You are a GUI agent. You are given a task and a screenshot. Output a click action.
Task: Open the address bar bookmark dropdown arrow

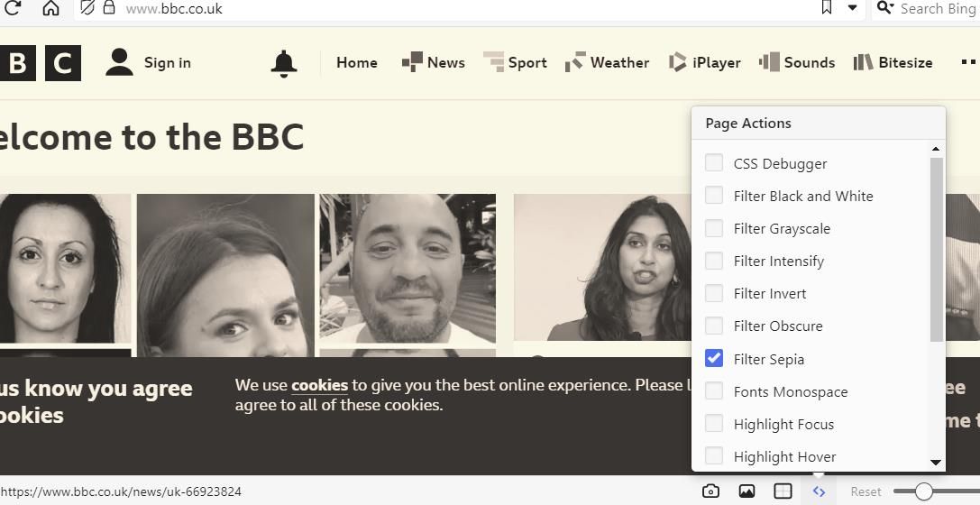pyautogui.click(x=852, y=8)
